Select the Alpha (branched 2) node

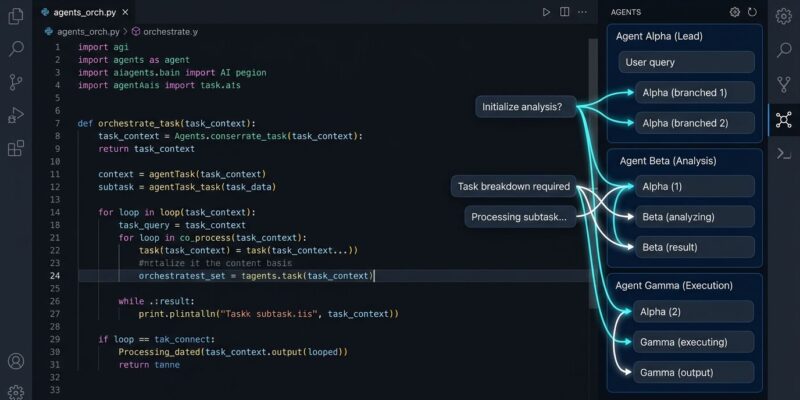click(695, 123)
